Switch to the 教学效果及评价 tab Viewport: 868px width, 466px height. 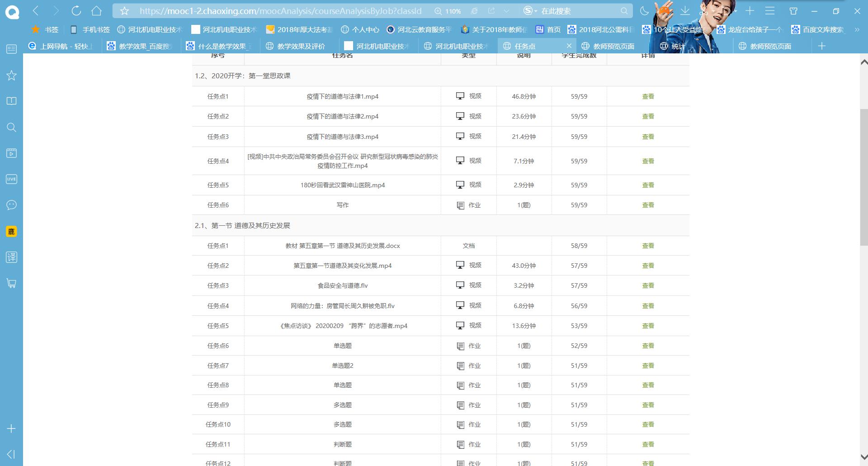click(298, 46)
